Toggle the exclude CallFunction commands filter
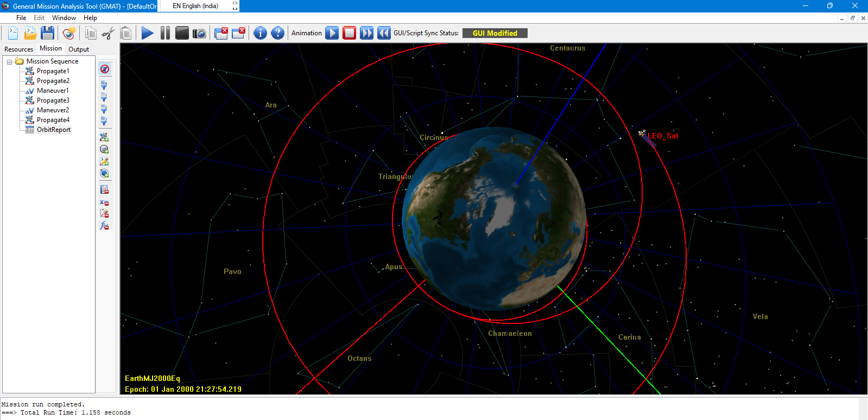Image resolution: width=868 pixels, height=420 pixels. (104, 226)
